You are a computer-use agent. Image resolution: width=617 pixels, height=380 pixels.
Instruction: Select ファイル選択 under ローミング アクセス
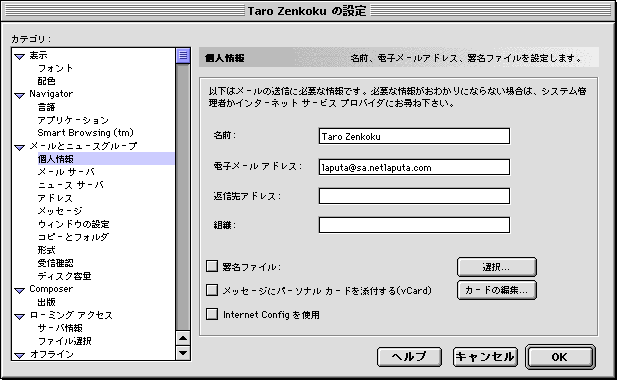(x=65, y=341)
